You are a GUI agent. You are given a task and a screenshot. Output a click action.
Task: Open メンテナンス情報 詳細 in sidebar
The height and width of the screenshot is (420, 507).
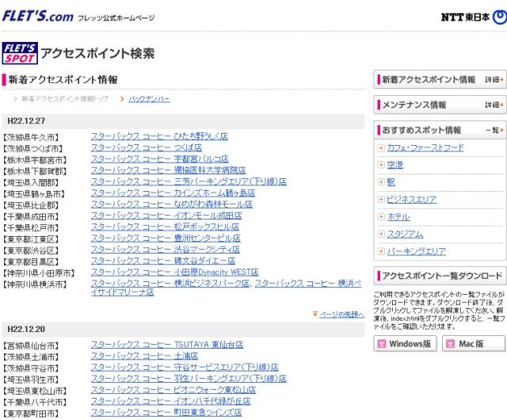click(x=494, y=105)
